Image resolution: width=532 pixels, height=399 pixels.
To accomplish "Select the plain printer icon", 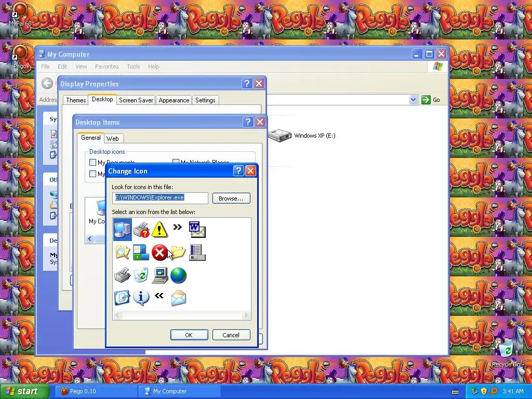I will (x=122, y=275).
